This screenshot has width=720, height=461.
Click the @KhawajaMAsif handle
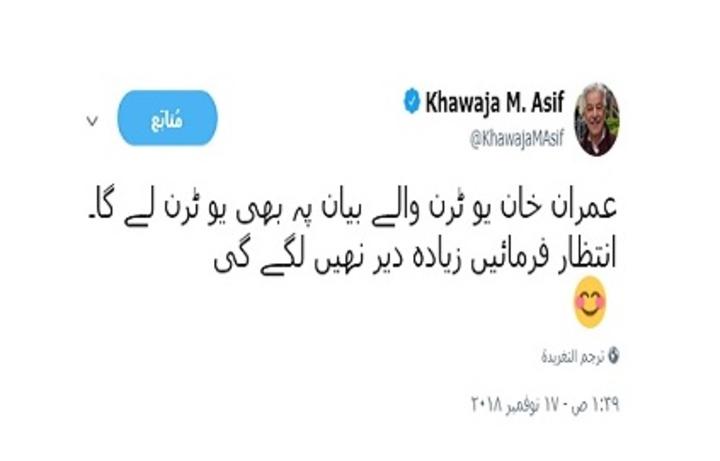pyautogui.click(x=517, y=138)
